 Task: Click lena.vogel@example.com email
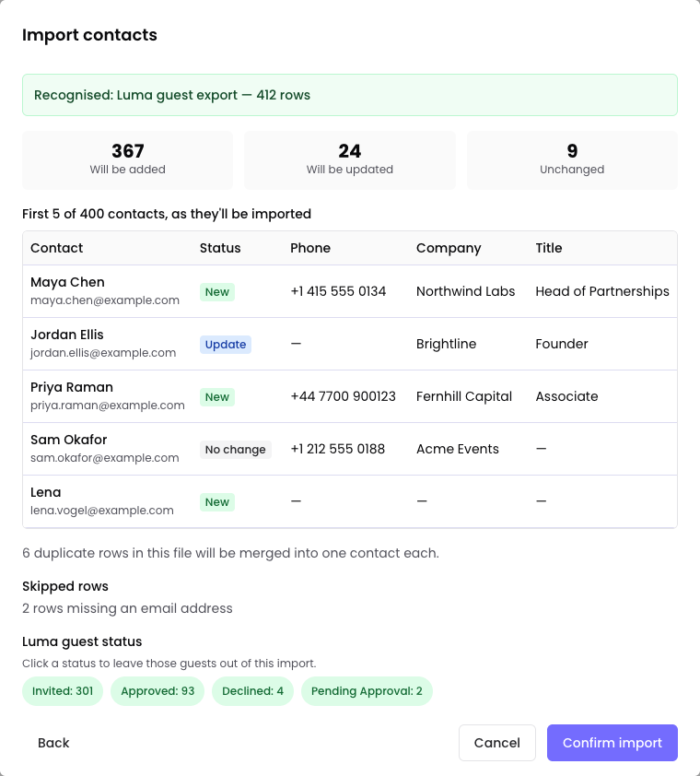click(x=102, y=511)
